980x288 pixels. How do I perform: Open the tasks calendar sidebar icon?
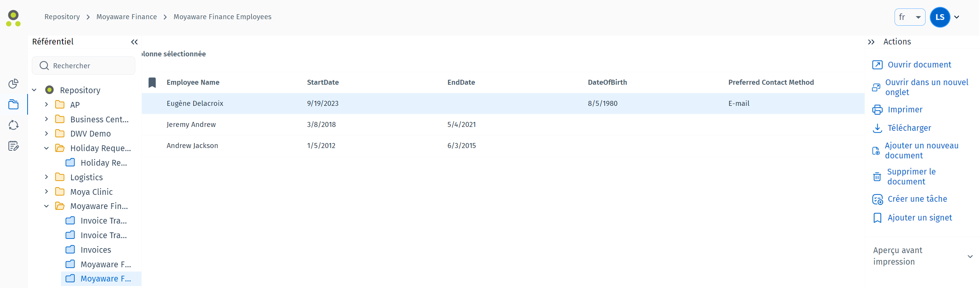pos(13,146)
